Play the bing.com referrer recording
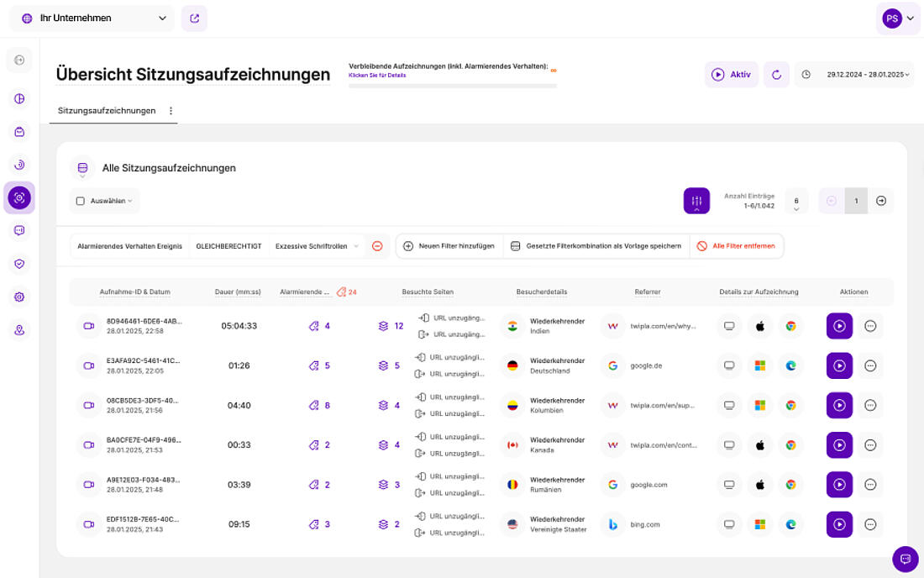The width and height of the screenshot is (924, 578). pyautogui.click(x=839, y=524)
